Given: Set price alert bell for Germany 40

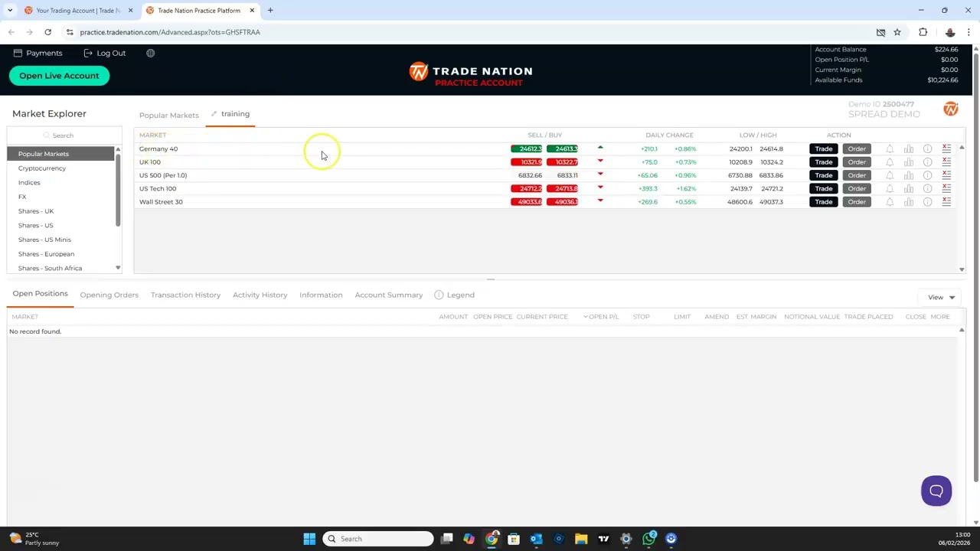Looking at the screenshot, I should (890, 149).
